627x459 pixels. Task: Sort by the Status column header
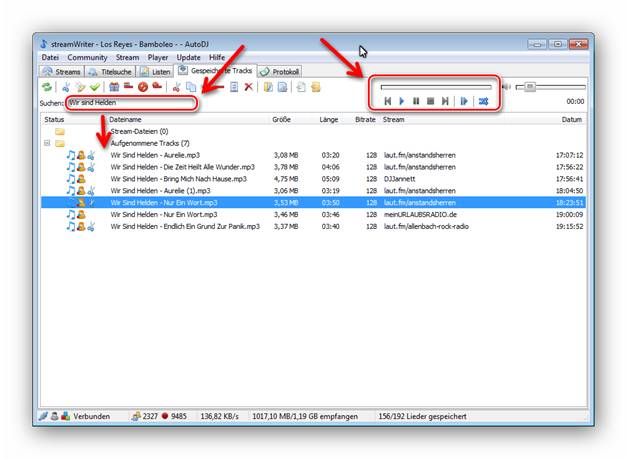(x=54, y=119)
